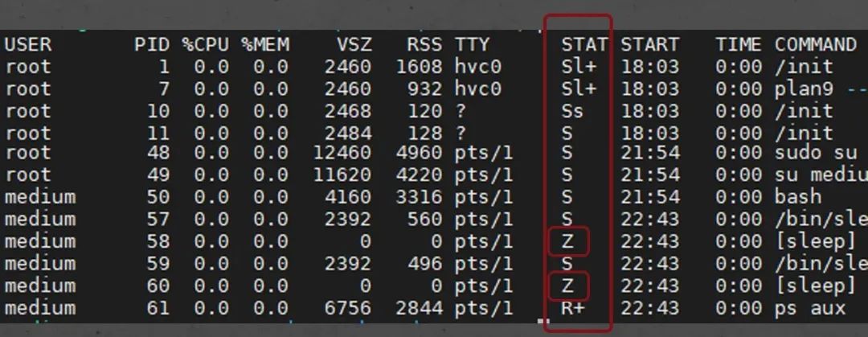The image size is (868, 337).
Task: Select the Z status for PID 60
Action: tap(568, 286)
